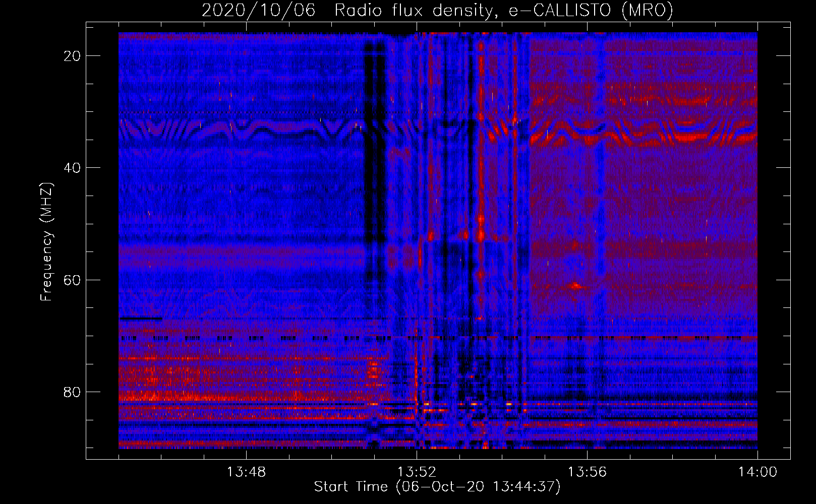Click the Frequency (MHZ) axis label
The width and height of the screenshot is (816, 504).
click(46, 242)
